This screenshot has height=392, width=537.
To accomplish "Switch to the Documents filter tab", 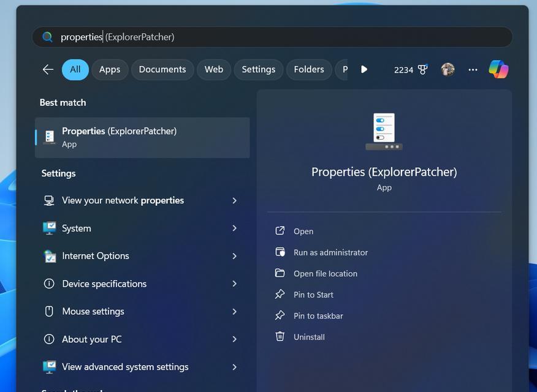I will pos(162,69).
